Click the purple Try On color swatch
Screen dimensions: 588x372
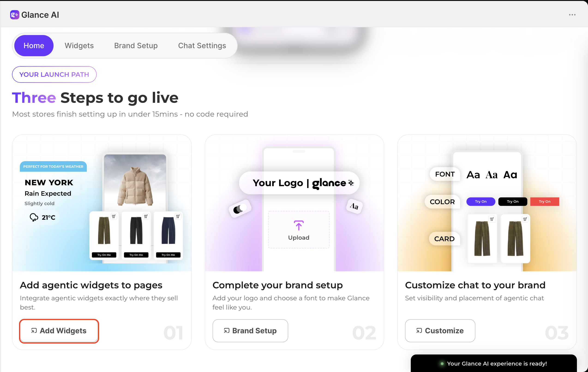pyautogui.click(x=480, y=201)
